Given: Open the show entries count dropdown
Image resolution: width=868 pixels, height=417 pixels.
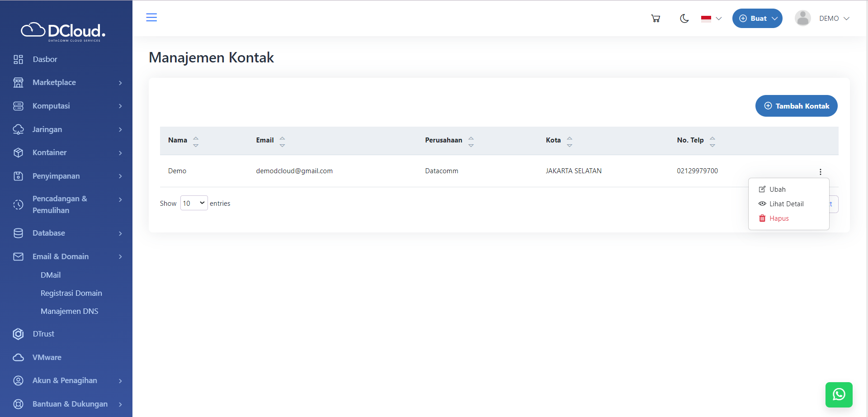Looking at the screenshot, I should tap(194, 203).
